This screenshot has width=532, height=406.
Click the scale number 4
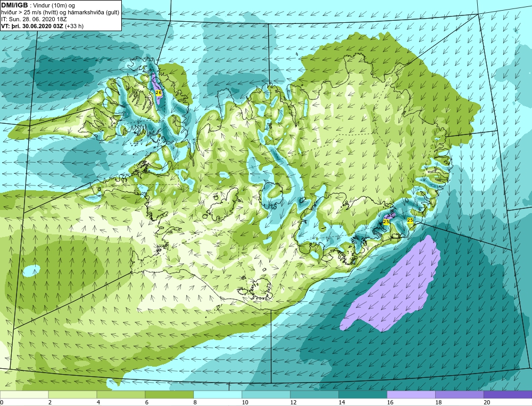click(x=98, y=402)
